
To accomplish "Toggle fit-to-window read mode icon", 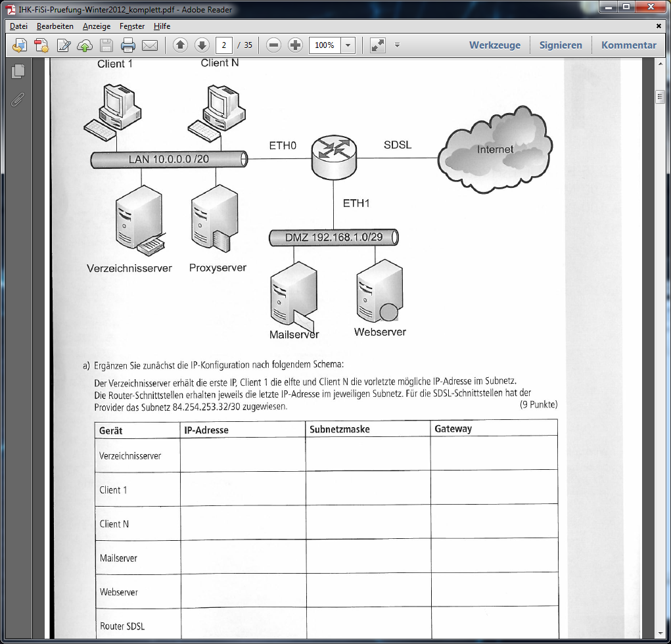I will tap(377, 45).
